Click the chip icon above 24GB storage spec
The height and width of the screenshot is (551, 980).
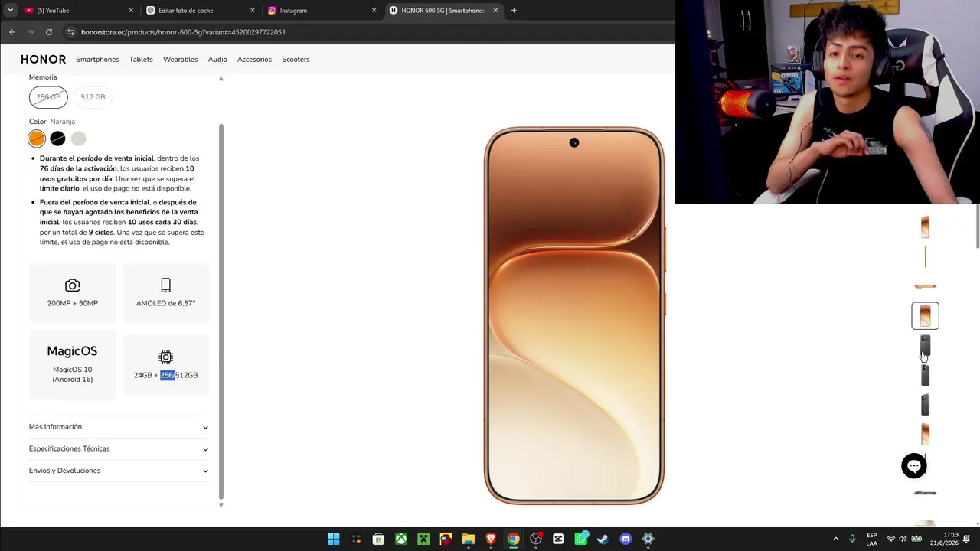165,357
